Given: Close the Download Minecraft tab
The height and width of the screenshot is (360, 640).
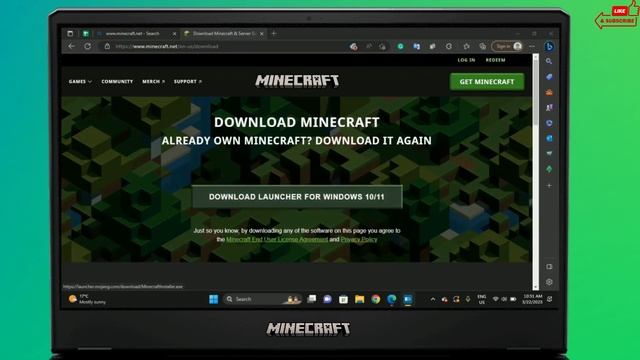Looking at the screenshot, I should tap(262, 33).
